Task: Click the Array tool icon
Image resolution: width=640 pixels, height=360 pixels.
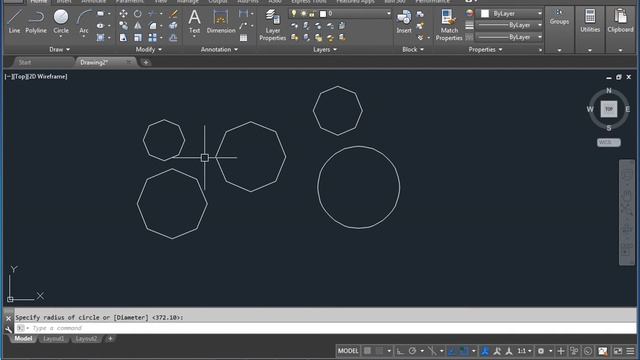Action: tap(153, 38)
